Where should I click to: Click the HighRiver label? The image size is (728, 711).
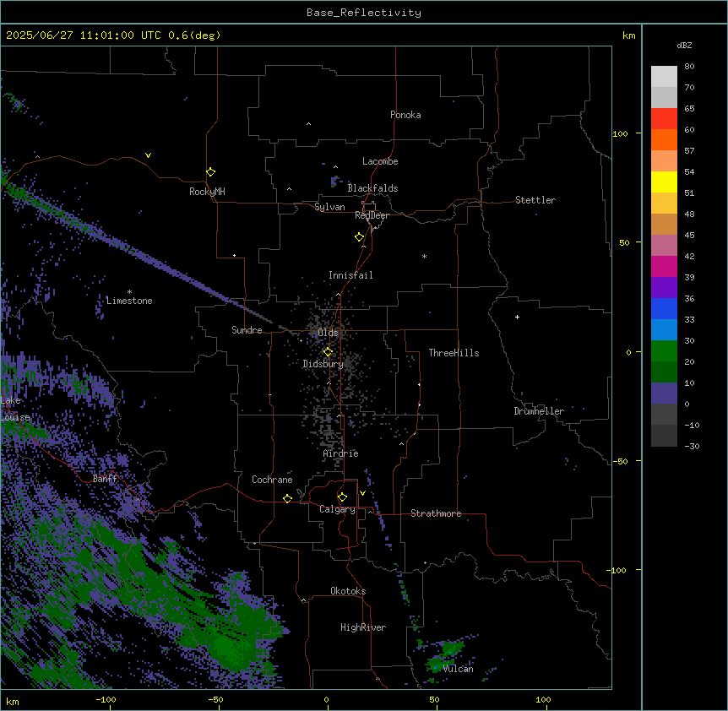[x=363, y=627]
